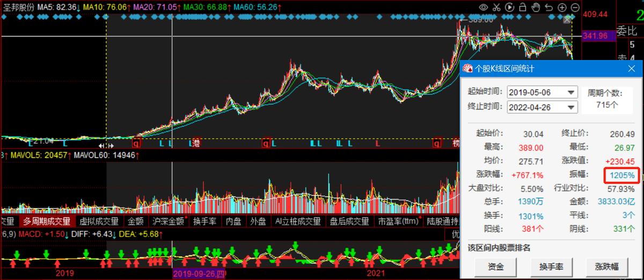Click the 金额 3833.03亿 value
The height and width of the screenshot is (280, 644).
click(616, 202)
